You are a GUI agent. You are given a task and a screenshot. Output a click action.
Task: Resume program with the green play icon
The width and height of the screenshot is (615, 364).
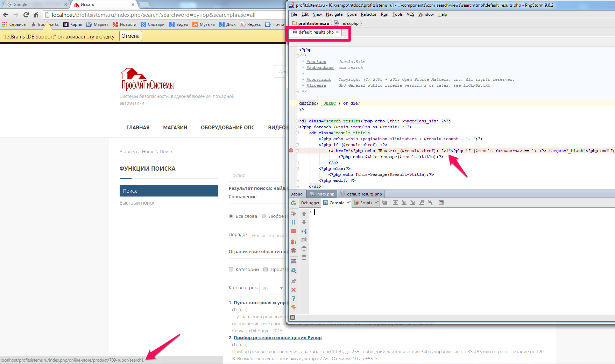(x=294, y=214)
